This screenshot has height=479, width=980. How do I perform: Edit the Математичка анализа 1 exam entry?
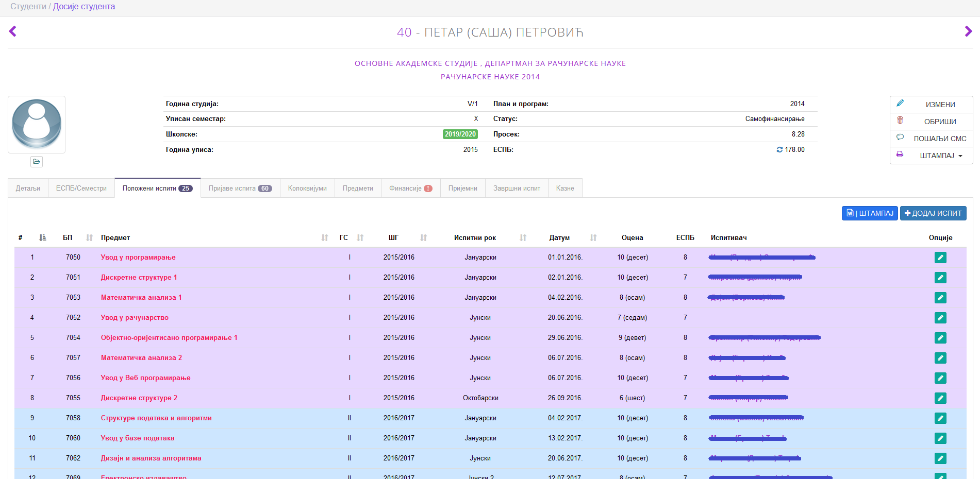pyautogui.click(x=940, y=298)
